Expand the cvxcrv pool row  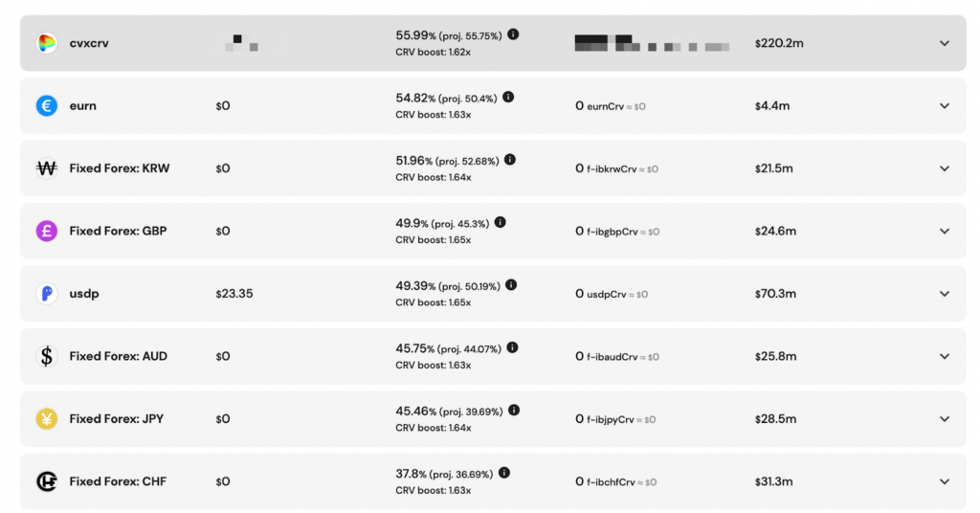pyautogui.click(x=945, y=43)
